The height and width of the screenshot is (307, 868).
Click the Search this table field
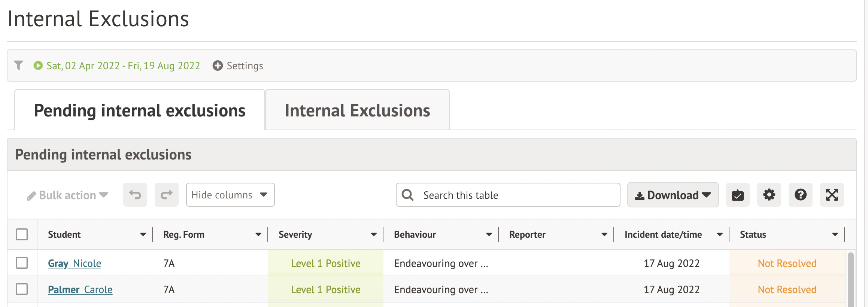517,195
